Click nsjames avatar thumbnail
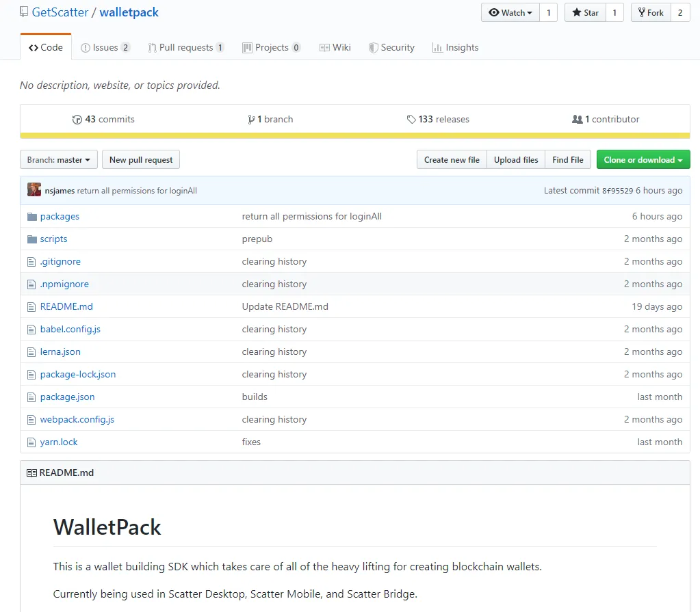This screenshot has width=700, height=612. [x=34, y=189]
